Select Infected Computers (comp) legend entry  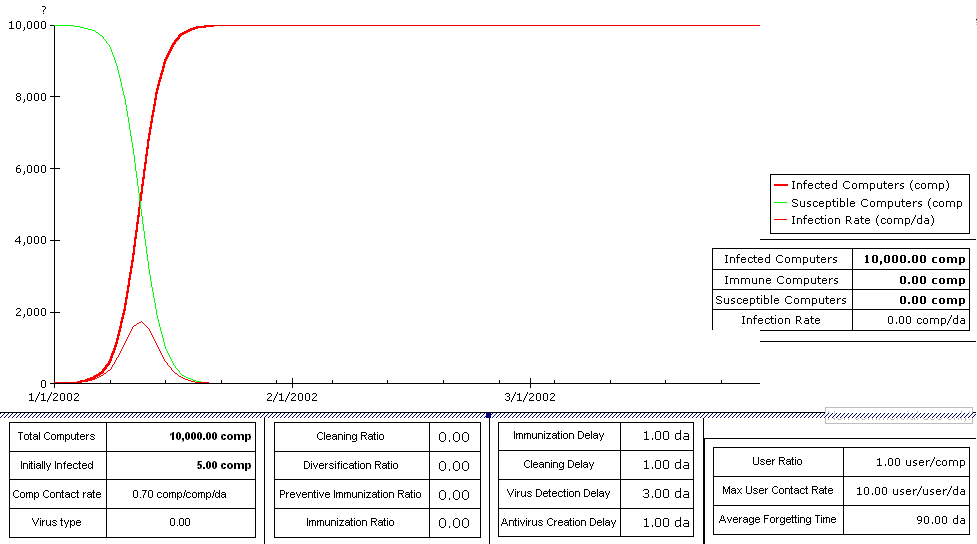[x=862, y=185]
